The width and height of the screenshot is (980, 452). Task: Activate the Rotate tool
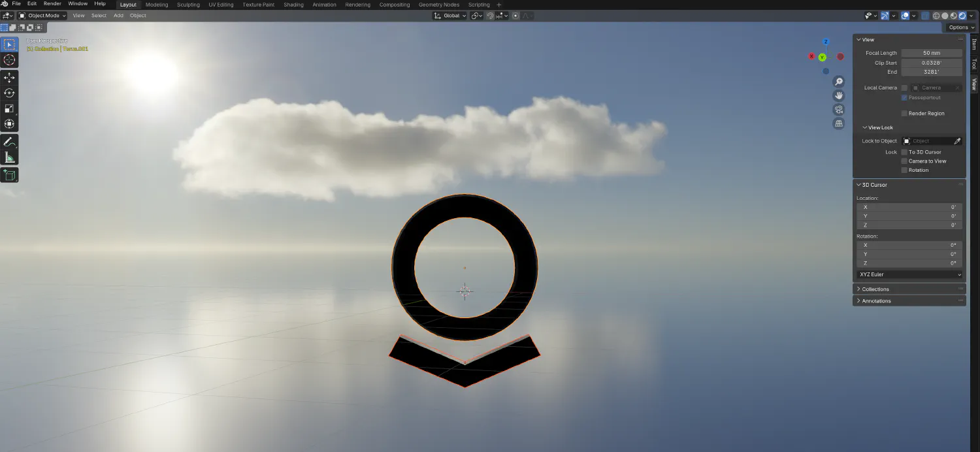point(9,93)
